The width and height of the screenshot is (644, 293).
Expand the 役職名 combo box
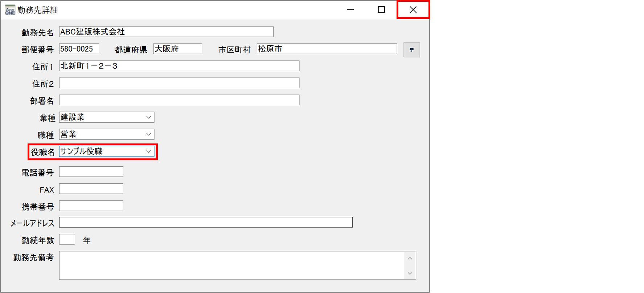click(148, 151)
